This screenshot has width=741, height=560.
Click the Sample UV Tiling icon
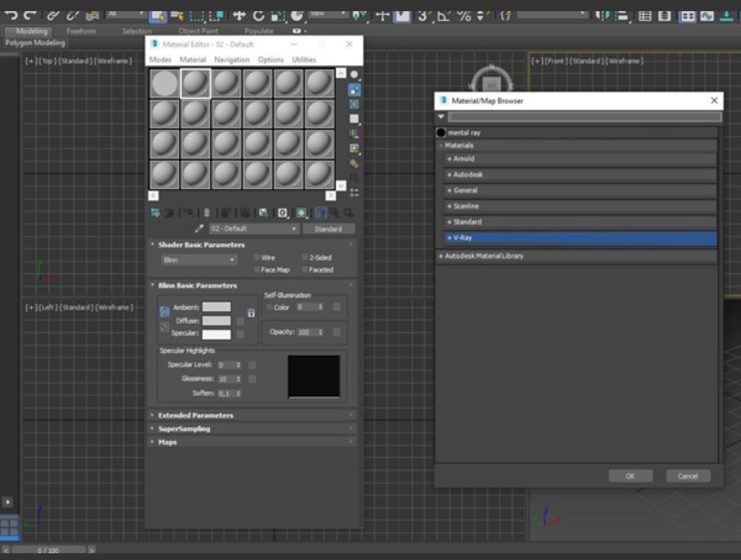click(x=354, y=119)
